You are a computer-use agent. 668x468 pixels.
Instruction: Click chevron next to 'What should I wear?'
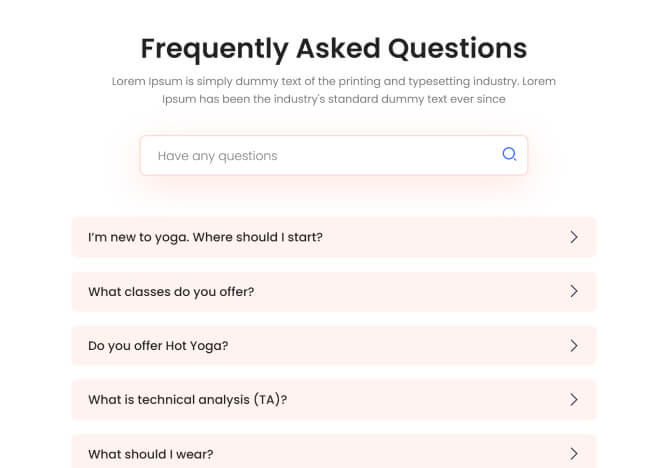[x=574, y=453]
